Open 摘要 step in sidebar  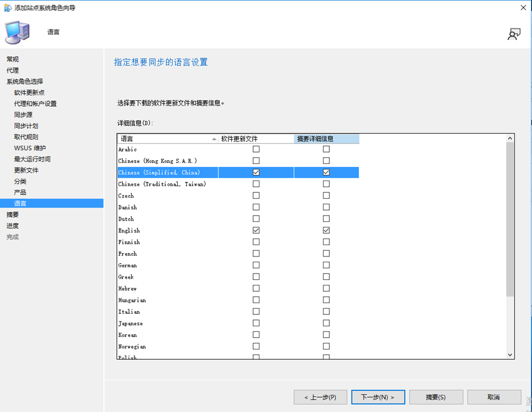(13, 215)
